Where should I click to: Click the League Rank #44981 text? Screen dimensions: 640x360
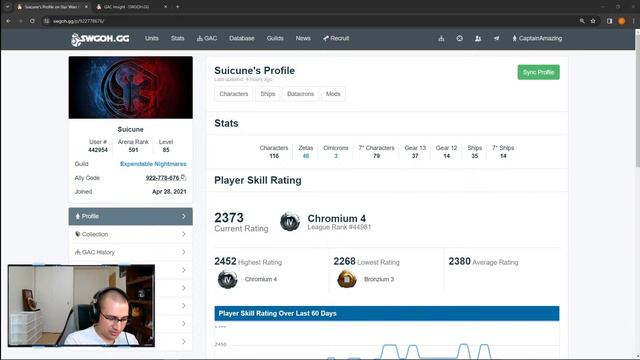[339, 227]
